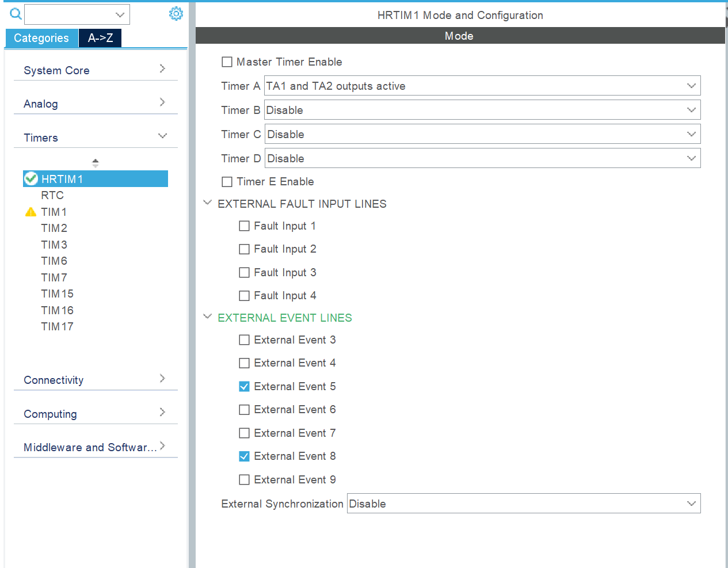
Task: Collapse the External Fault Input Lines section
Action: 208,203
